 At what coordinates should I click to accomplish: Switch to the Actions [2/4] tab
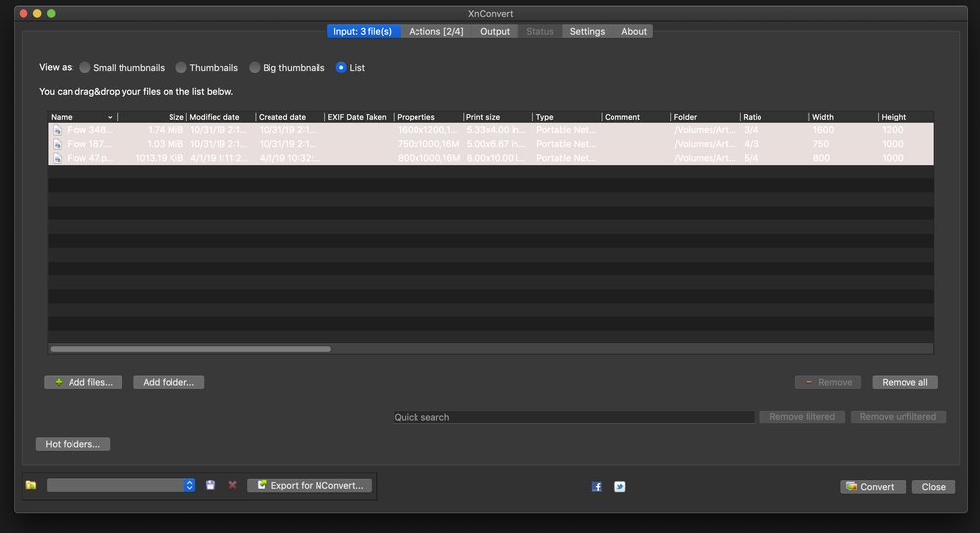pyautogui.click(x=435, y=31)
